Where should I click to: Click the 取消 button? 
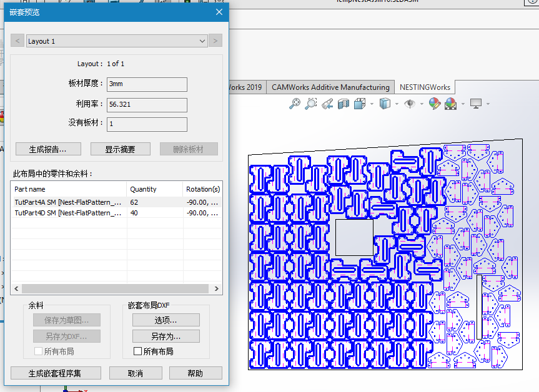click(x=136, y=373)
